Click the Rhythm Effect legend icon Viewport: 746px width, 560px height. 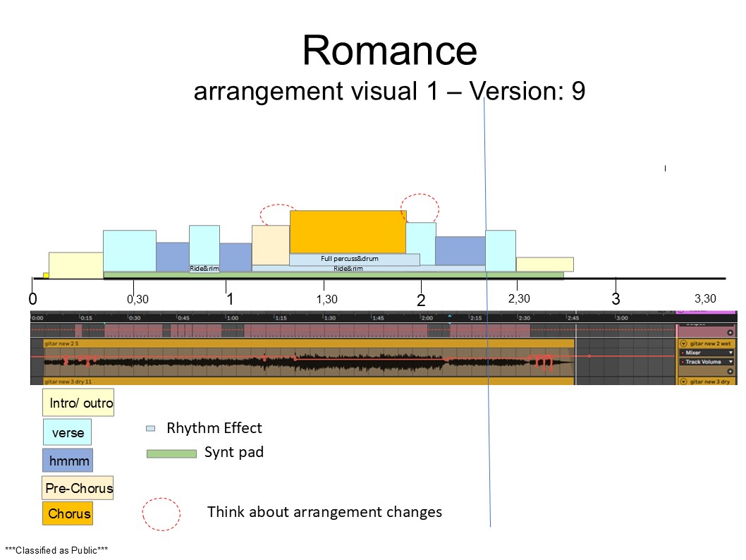tap(150, 427)
